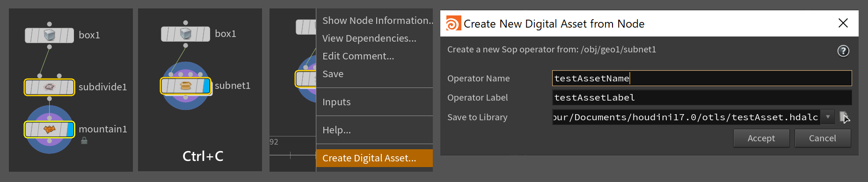Click the mountain1 node label
This screenshot has height=182, width=868.
[x=103, y=129]
